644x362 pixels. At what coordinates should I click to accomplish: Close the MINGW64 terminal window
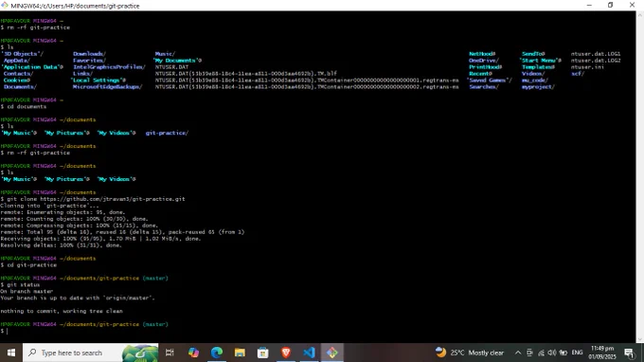(x=632, y=5)
